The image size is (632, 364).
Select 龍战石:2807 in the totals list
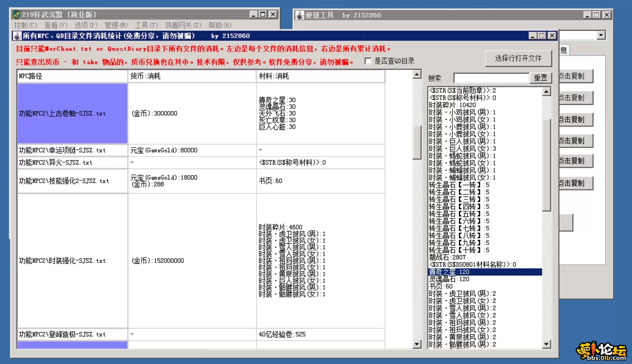click(447, 257)
